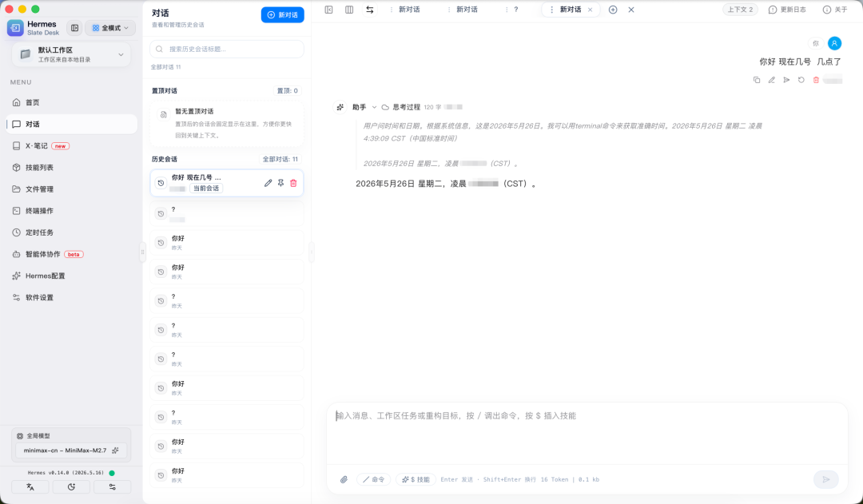Attach a file with the paperclip icon

coord(344,479)
